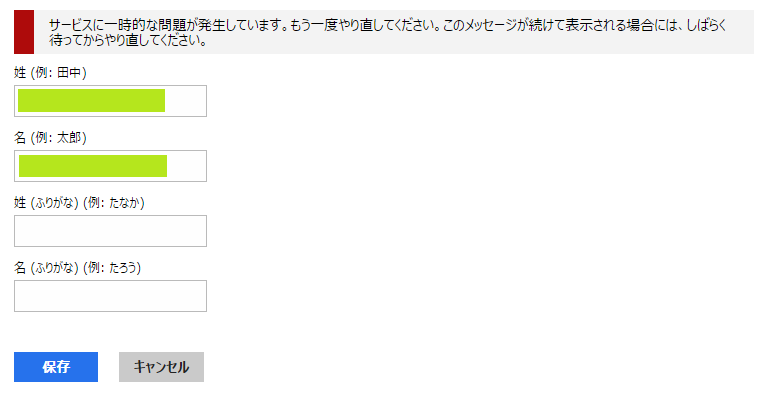Screen dimensions: 767x398
Task: Click the green highlighted value in 名 field
Action: tap(93, 166)
